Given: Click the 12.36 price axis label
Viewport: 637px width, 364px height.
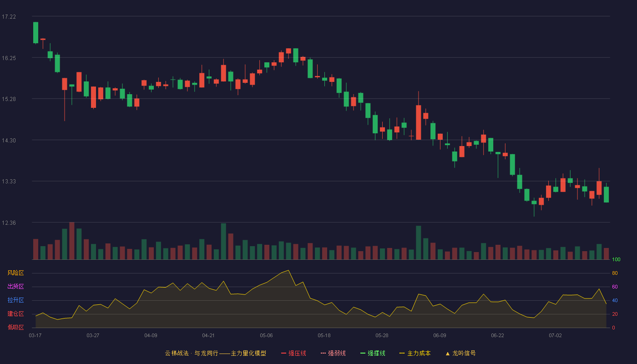Looking at the screenshot, I should click(9, 223).
